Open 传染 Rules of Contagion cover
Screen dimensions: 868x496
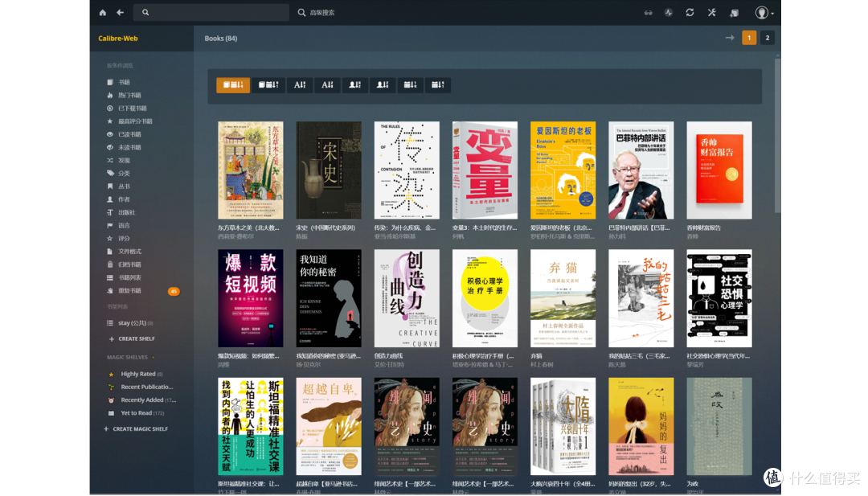point(407,170)
